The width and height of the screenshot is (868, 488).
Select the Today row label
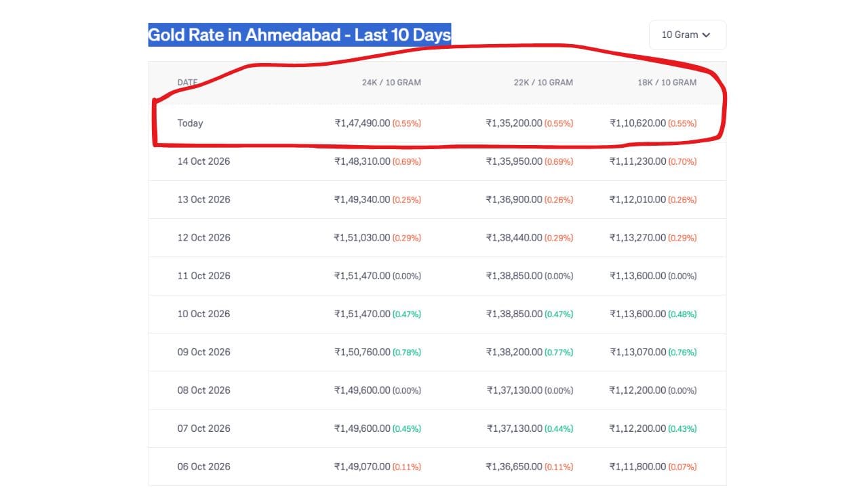pos(191,123)
